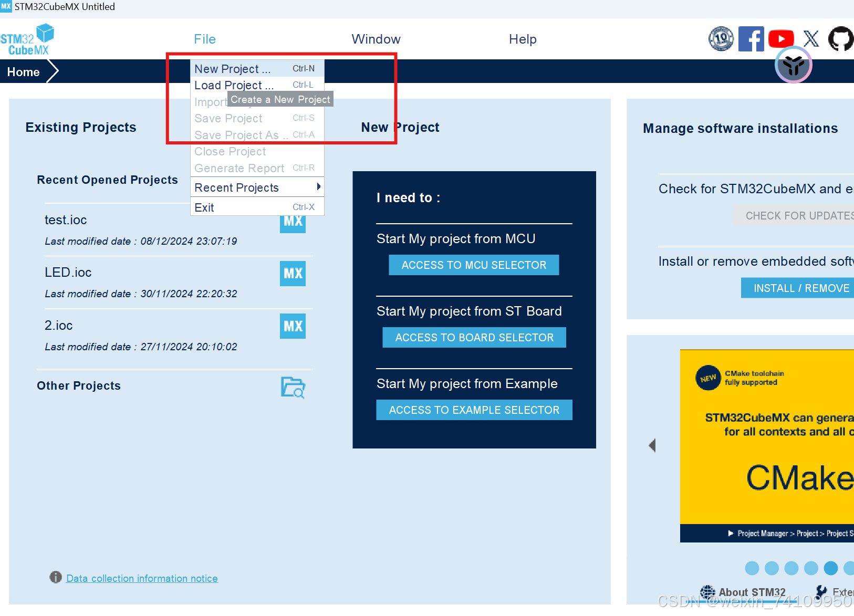Select the 2.ioc project name
This screenshot has height=616, width=854.
58,326
